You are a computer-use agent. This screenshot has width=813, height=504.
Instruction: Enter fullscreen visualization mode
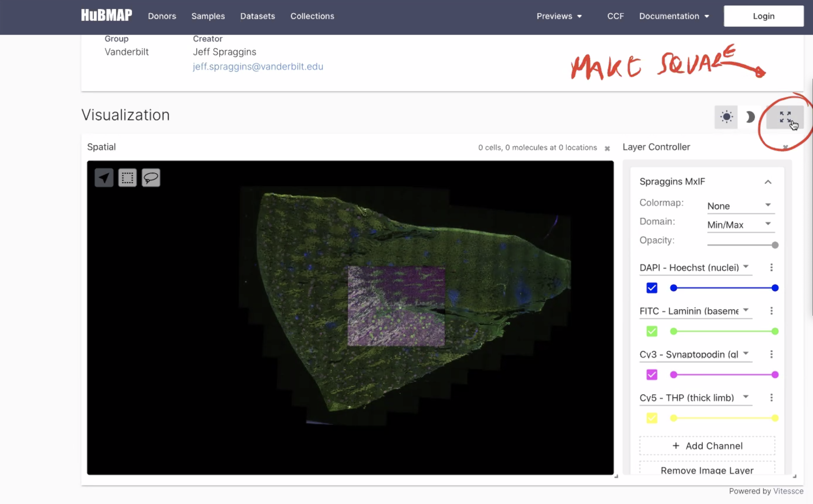point(786,117)
